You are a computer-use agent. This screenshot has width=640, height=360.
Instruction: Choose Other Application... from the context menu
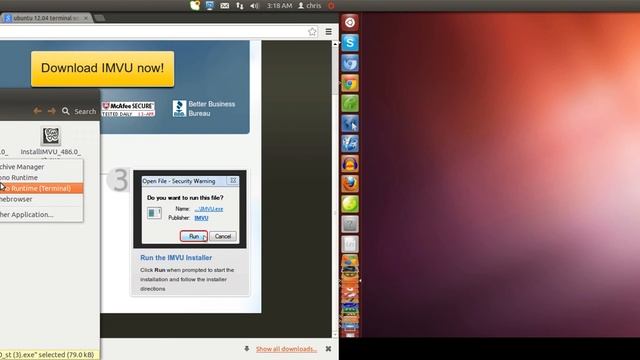(x=41, y=214)
